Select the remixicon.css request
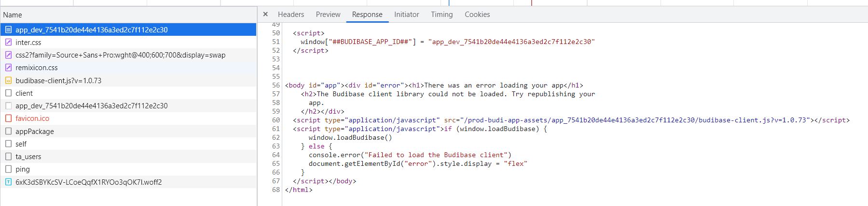Image resolution: width=868 pixels, height=206 pixels. [x=128, y=67]
